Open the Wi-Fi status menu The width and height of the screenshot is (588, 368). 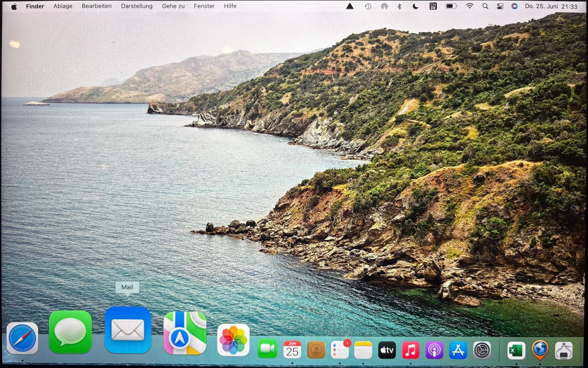470,6
